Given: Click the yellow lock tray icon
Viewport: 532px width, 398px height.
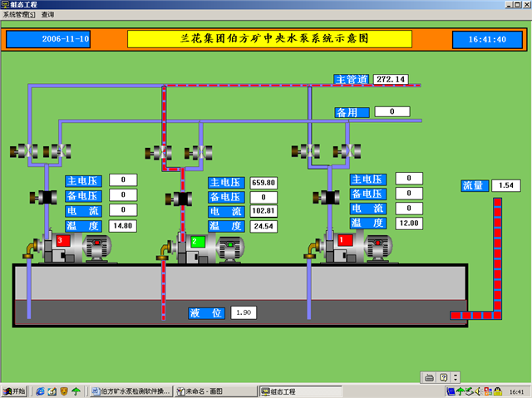Looking at the screenshot, I should pyautogui.click(x=497, y=391).
